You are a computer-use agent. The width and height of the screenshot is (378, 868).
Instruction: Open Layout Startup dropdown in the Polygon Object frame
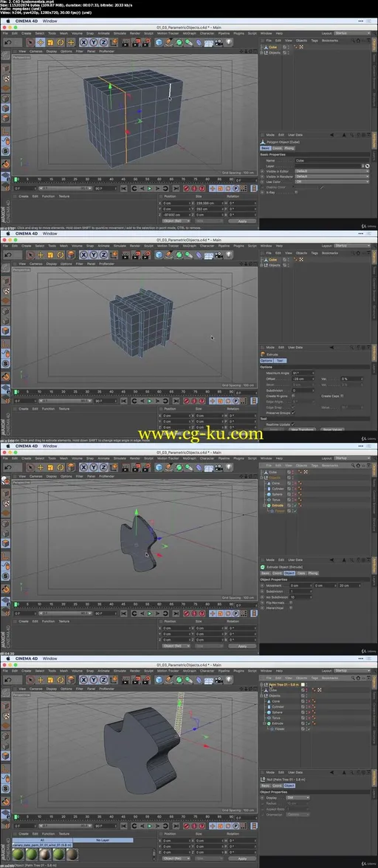coord(352,33)
